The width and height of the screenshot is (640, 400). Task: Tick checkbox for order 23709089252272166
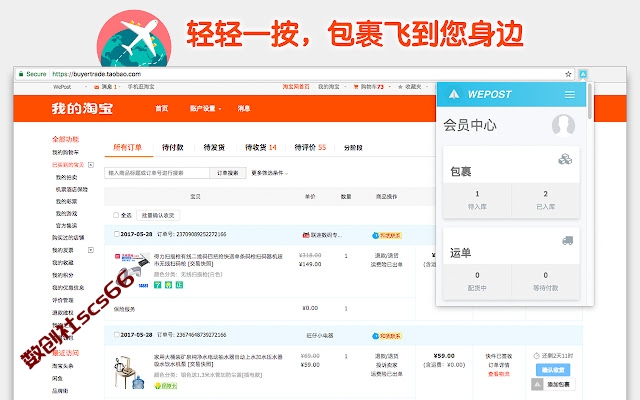(x=116, y=234)
